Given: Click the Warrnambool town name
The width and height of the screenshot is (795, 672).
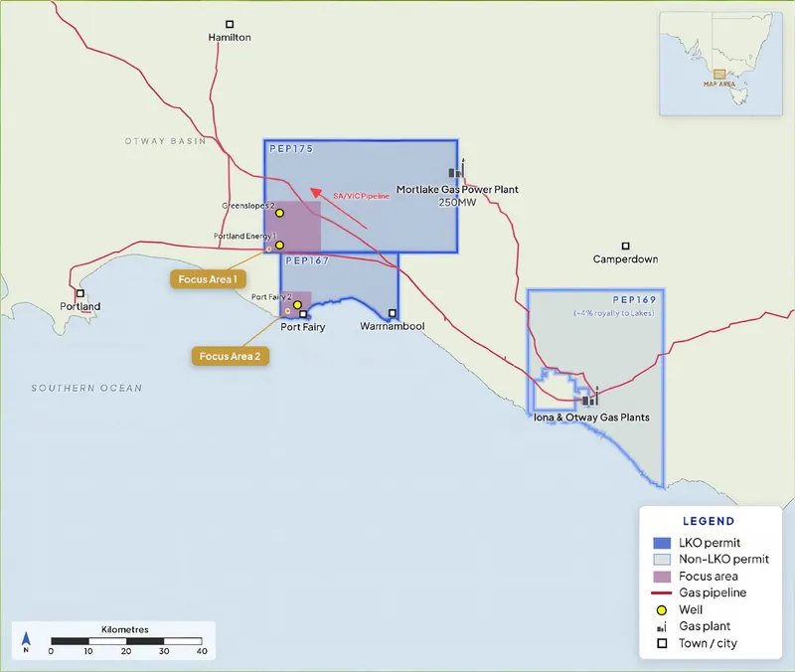Looking at the screenshot, I should [393, 326].
